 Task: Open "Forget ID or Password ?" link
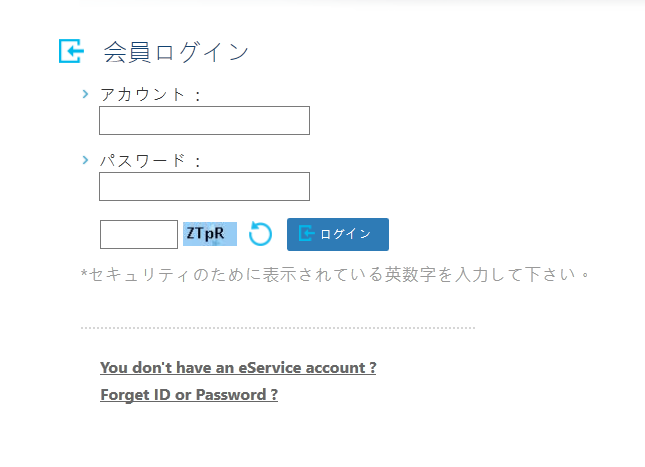pyautogui.click(x=189, y=395)
